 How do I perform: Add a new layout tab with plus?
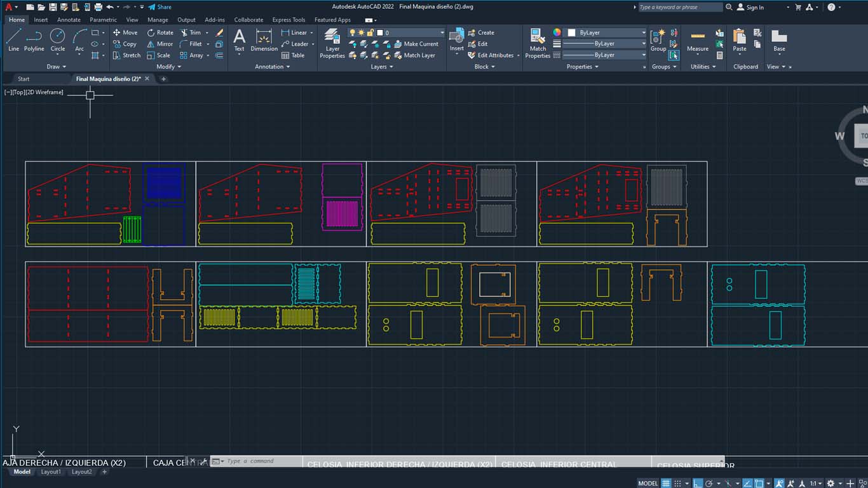click(105, 472)
